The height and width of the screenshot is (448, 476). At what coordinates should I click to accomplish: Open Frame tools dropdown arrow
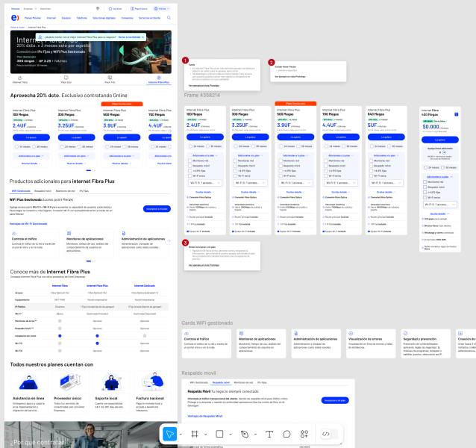pos(205,435)
